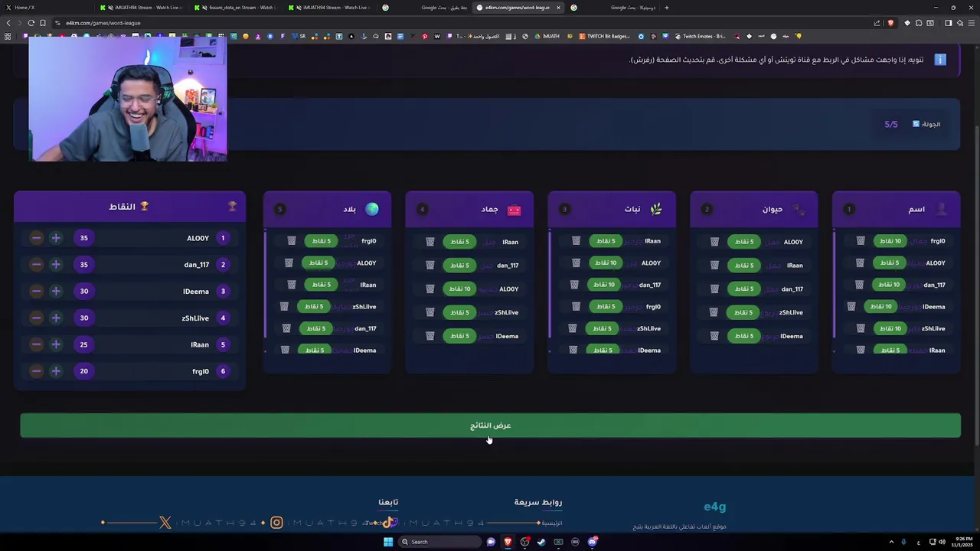The width and height of the screenshot is (980, 551).
Task: Select the e4km.com/games/word-league tab
Action: tap(517, 8)
